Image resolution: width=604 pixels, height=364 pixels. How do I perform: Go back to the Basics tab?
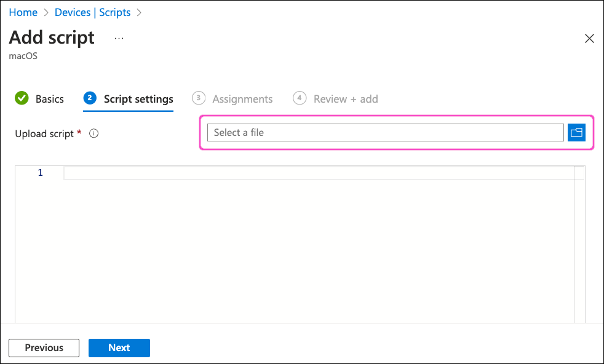coord(49,99)
